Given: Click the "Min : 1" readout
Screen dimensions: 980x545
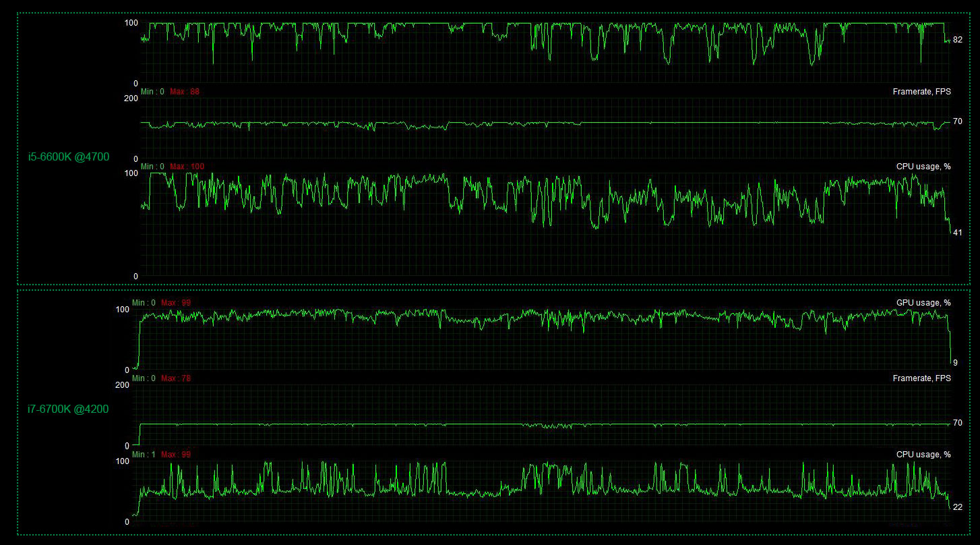Looking at the screenshot, I should coord(144,455).
